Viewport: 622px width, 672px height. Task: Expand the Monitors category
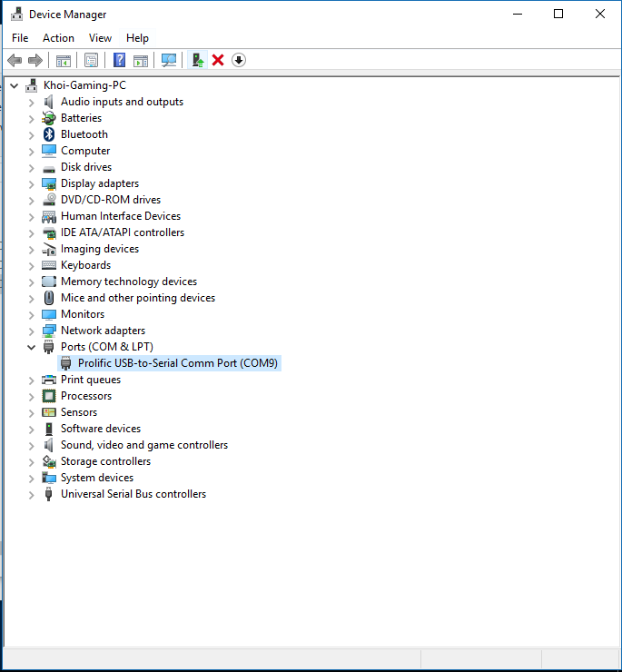pos(31,315)
